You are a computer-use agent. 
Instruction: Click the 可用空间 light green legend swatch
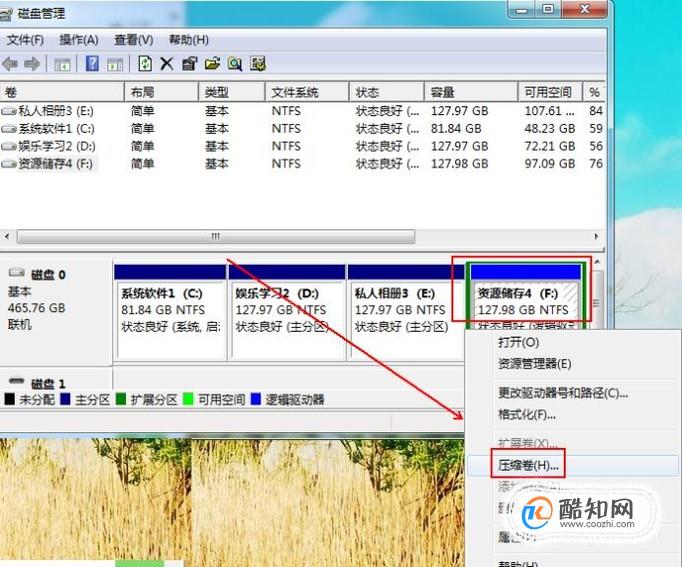[188, 399]
